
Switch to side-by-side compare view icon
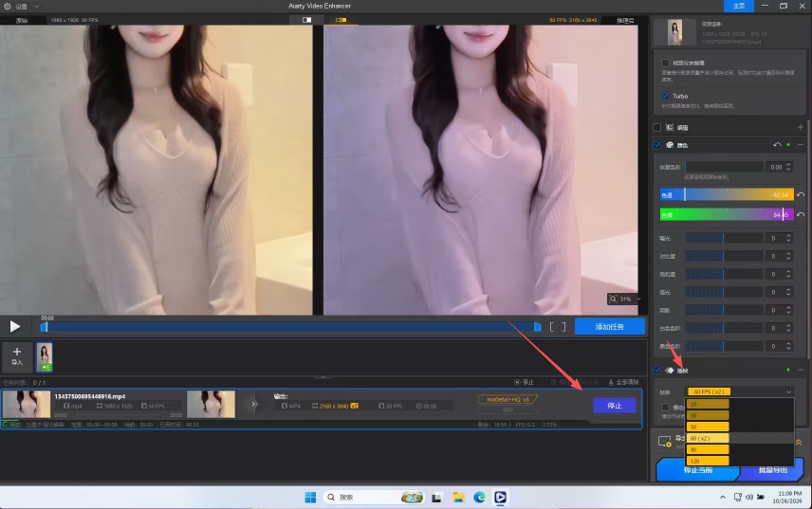pyautogui.click(x=341, y=20)
